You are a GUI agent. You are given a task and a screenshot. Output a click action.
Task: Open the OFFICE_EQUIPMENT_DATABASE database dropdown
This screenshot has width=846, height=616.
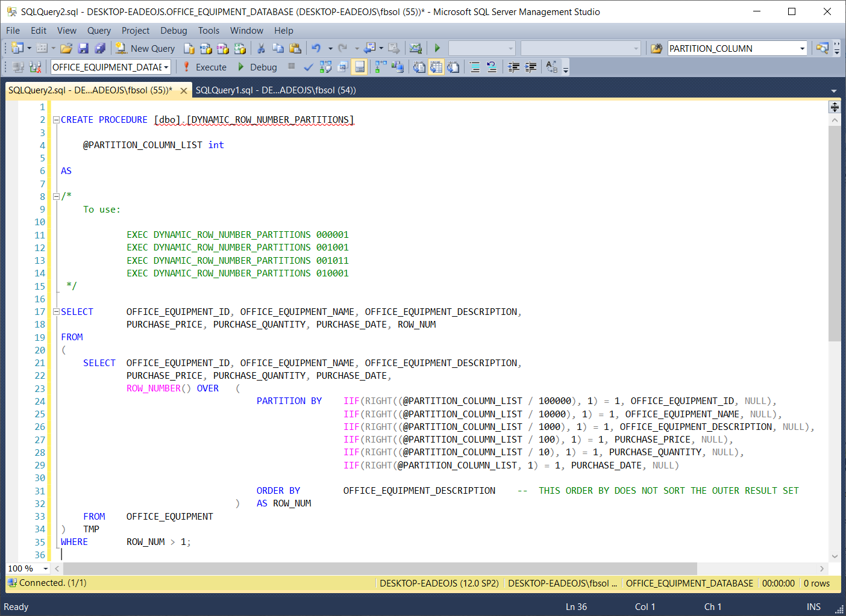coord(166,67)
